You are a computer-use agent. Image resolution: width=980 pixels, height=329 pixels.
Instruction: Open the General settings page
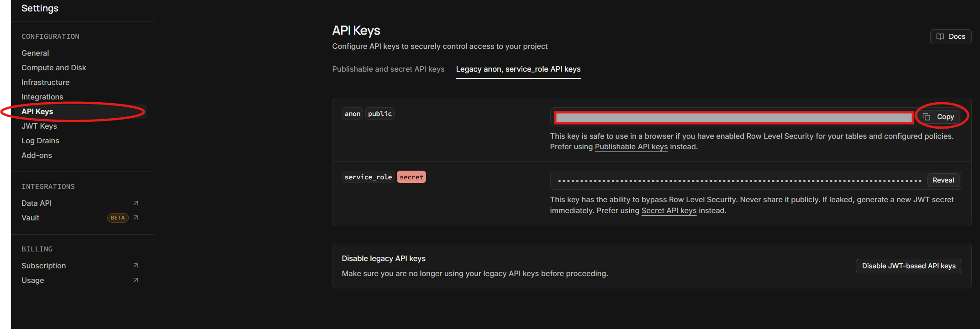tap(35, 53)
